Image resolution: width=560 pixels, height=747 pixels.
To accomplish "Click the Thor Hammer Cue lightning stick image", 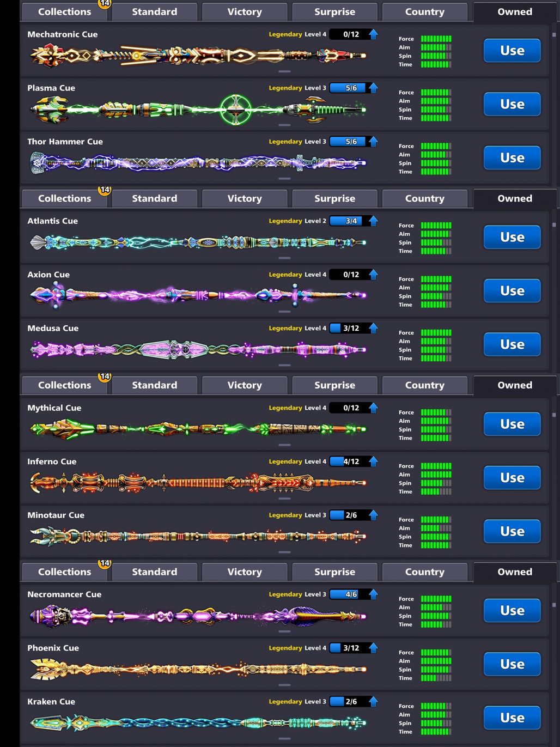I will pyautogui.click(x=198, y=162).
